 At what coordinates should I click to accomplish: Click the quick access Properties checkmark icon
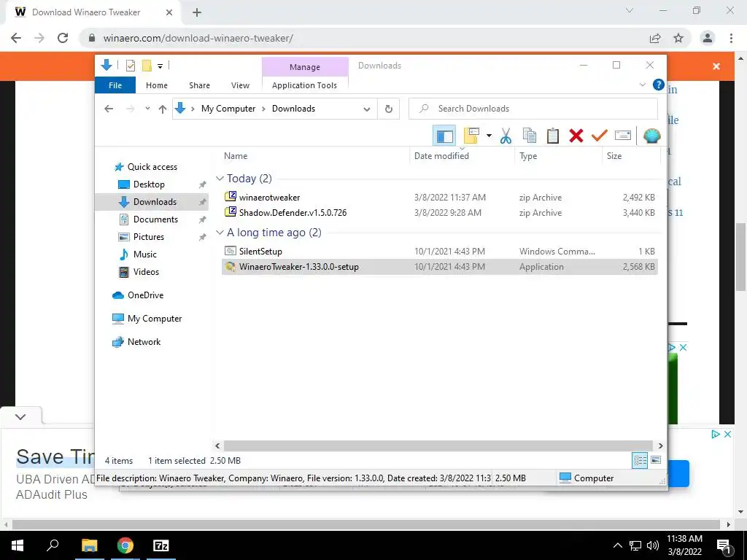click(x=130, y=66)
